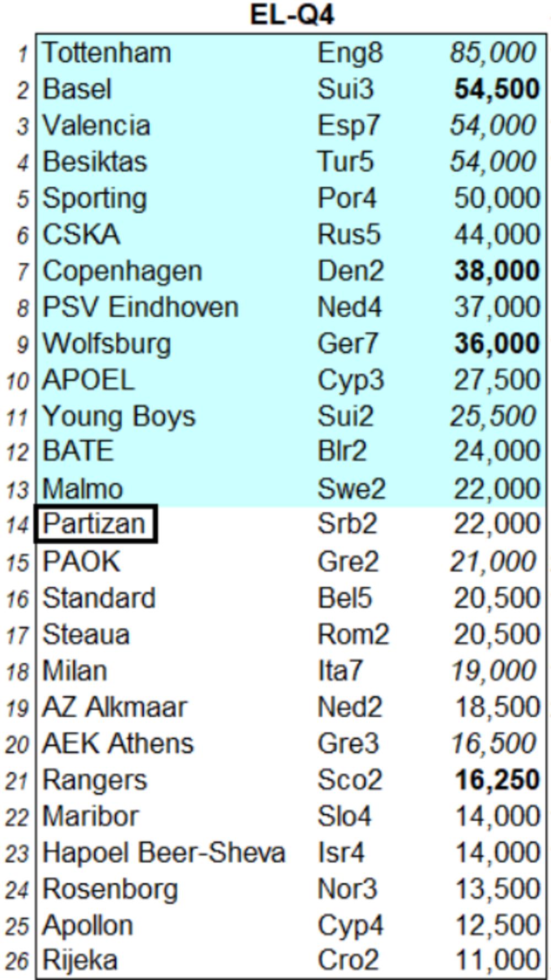
Task: Select the Tottenham team cell
Action: point(107,53)
